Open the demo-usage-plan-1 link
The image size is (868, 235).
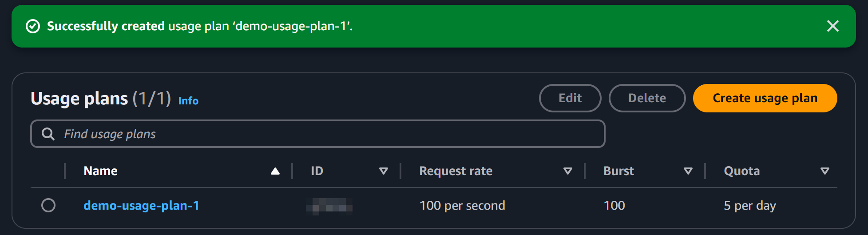[x=141, y=206]
